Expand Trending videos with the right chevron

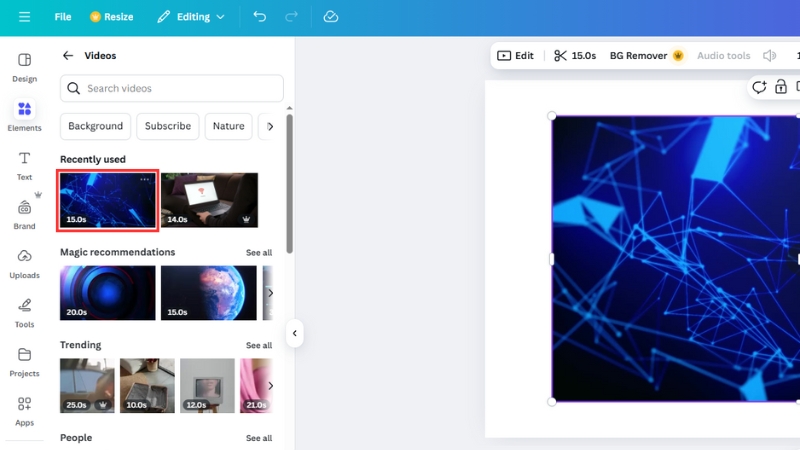(x=270, y=385)
